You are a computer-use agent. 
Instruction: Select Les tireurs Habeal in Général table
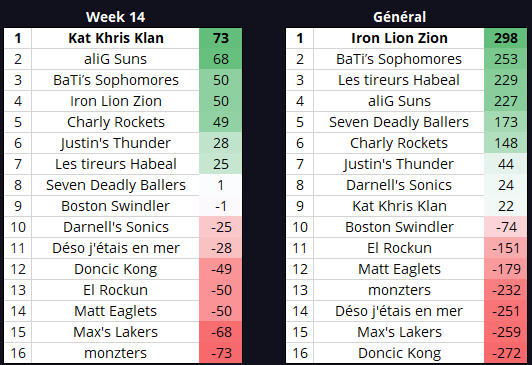tap(399, 80)
